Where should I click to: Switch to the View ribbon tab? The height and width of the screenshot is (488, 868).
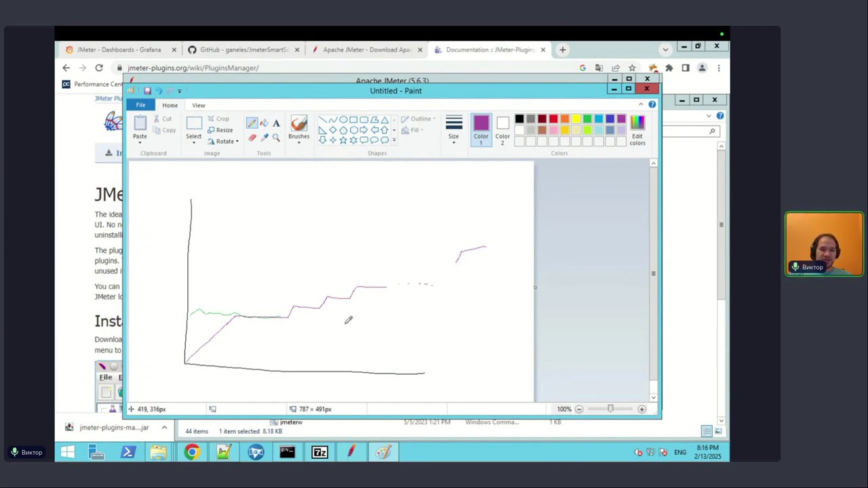tap(198, 105)
